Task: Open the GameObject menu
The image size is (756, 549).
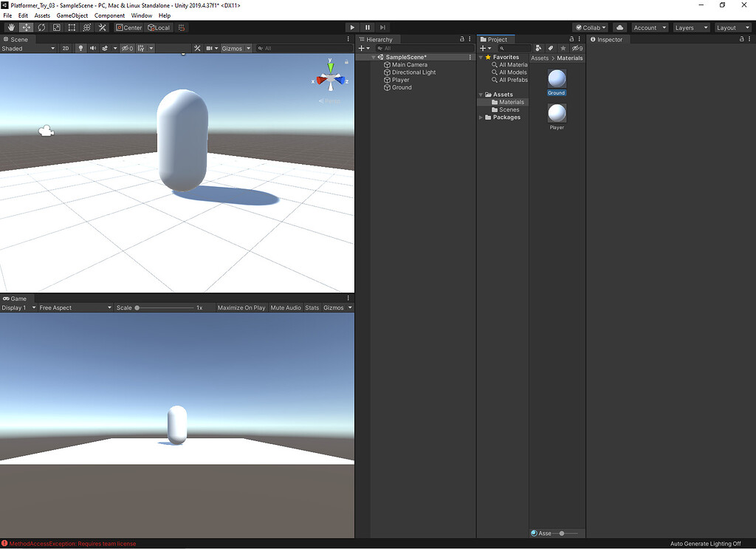Action: click(x=71, y=15)
